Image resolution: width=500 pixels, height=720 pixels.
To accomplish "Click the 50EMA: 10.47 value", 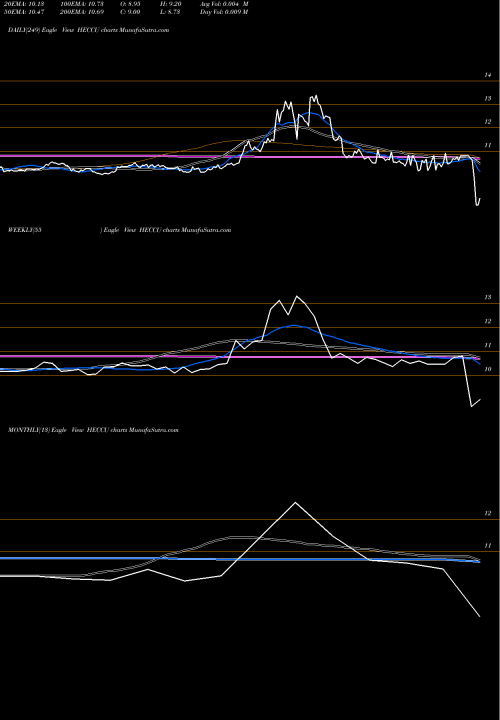I will point(23,12).
